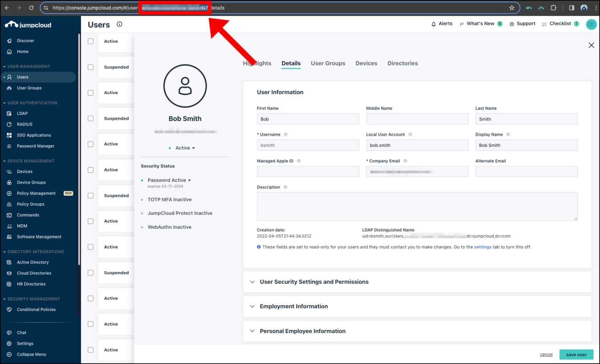Screen dimensions: 600x364
Task: Open the Password Manager section
Action: pos(36,146)
